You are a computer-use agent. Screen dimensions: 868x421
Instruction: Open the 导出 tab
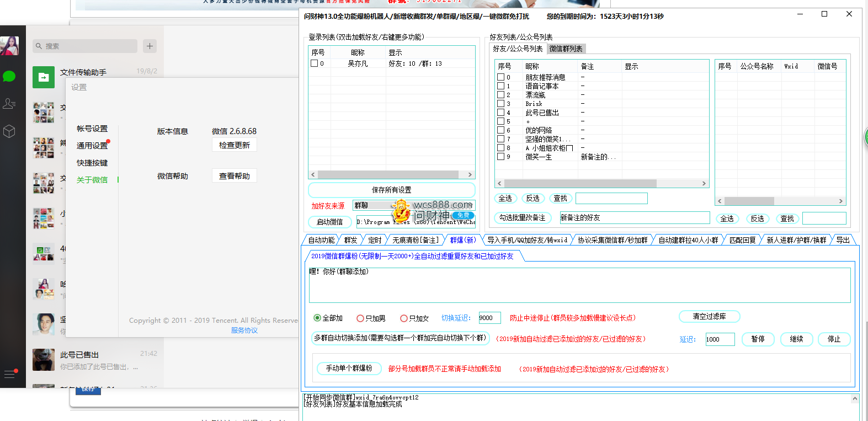point(843,240)
